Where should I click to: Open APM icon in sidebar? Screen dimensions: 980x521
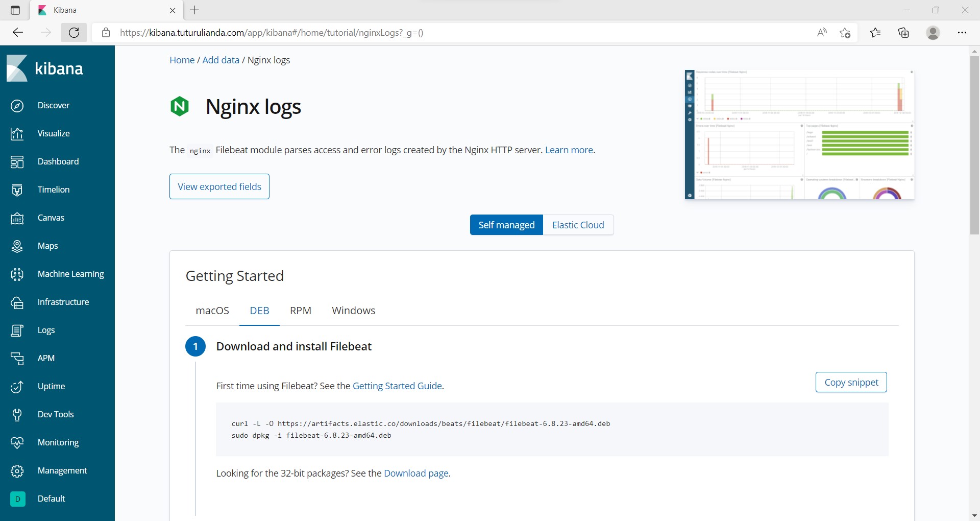coord(17,359)
